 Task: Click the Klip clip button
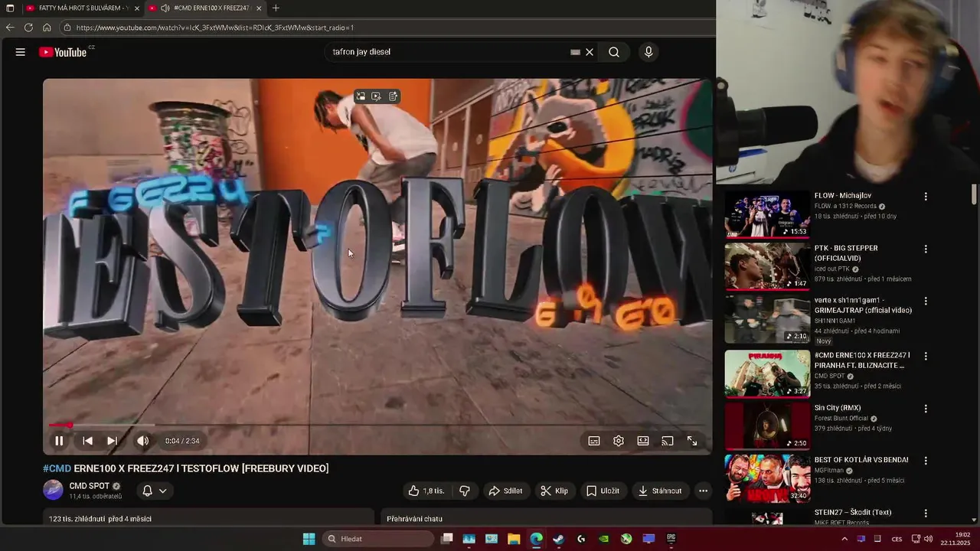coord(554,491)
